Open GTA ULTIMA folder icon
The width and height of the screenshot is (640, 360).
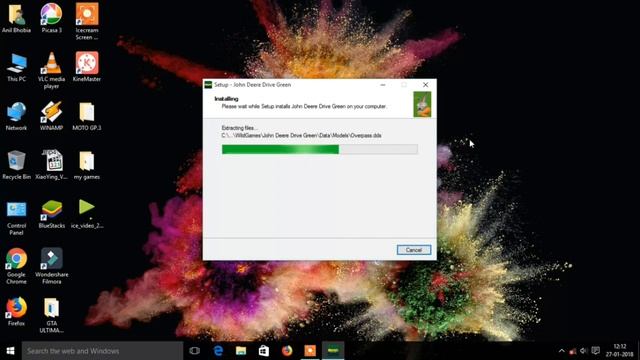pyautogui.click(x=51, y=316)
